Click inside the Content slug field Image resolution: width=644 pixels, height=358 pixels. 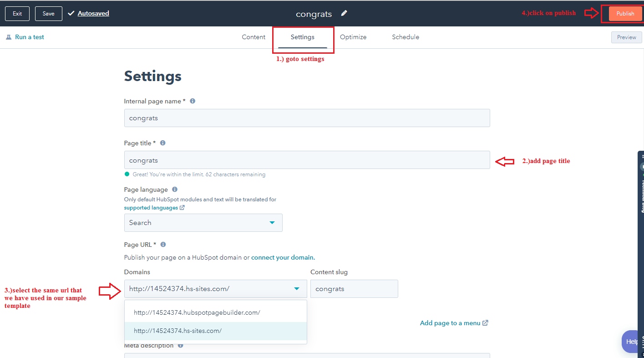pos(354,288)
